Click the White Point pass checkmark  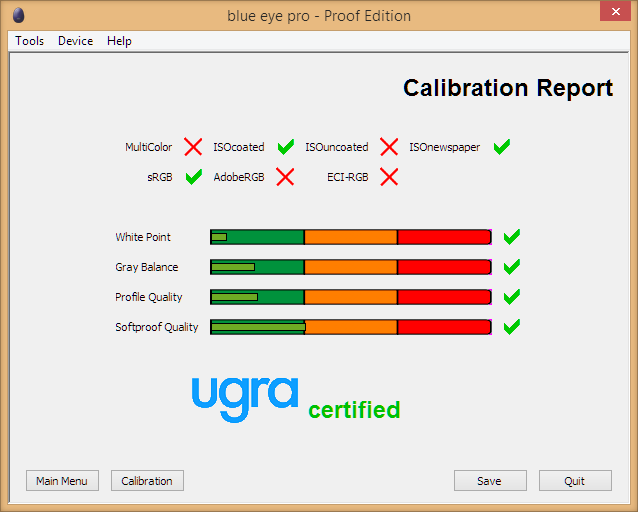(512, 237)
